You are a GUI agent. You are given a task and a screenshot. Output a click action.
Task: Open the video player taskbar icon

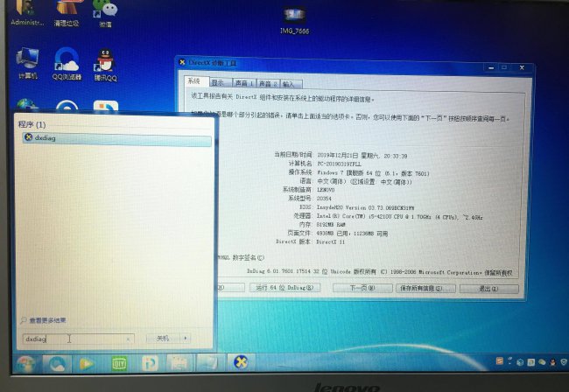(87, 363)
